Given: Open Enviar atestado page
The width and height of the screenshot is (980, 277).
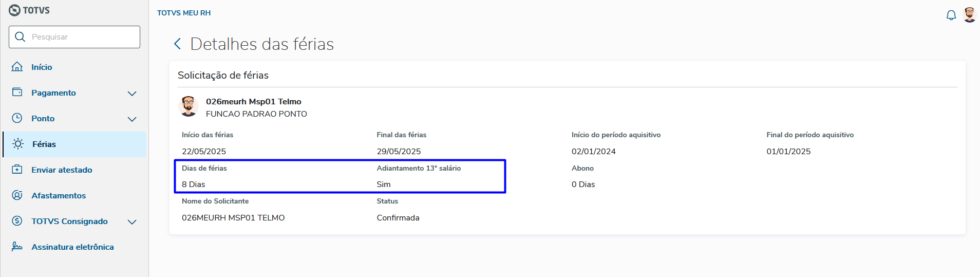Looking at the screenshot, I should coord(62,170).
